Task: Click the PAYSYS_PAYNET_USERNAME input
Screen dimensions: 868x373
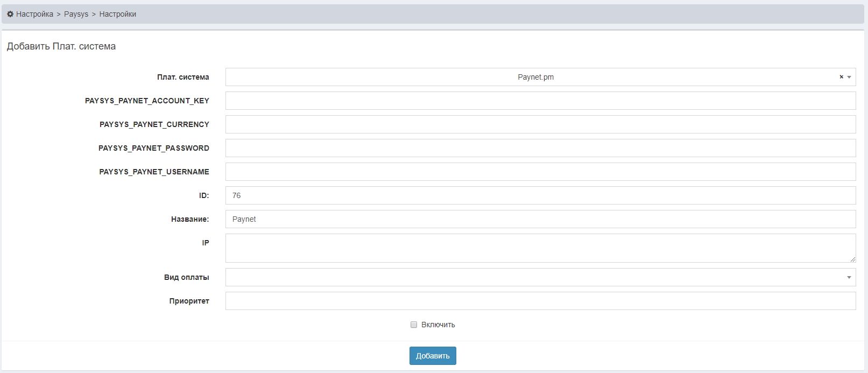Action: coord(540,172)
